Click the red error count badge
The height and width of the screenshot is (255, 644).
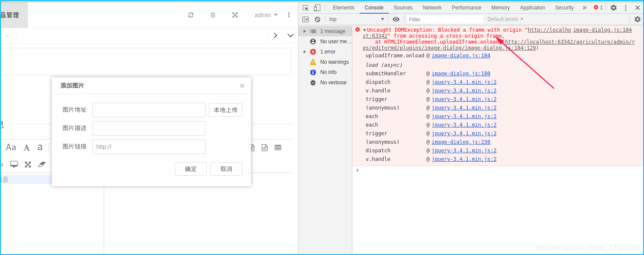pyautogui.click(x=598, y=8)
